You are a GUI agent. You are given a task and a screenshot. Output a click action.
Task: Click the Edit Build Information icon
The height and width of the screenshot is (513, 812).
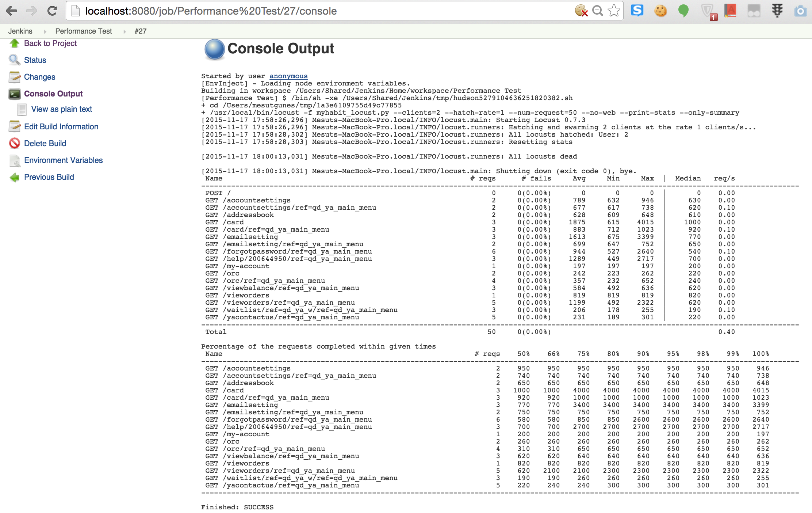click(15, 126)
